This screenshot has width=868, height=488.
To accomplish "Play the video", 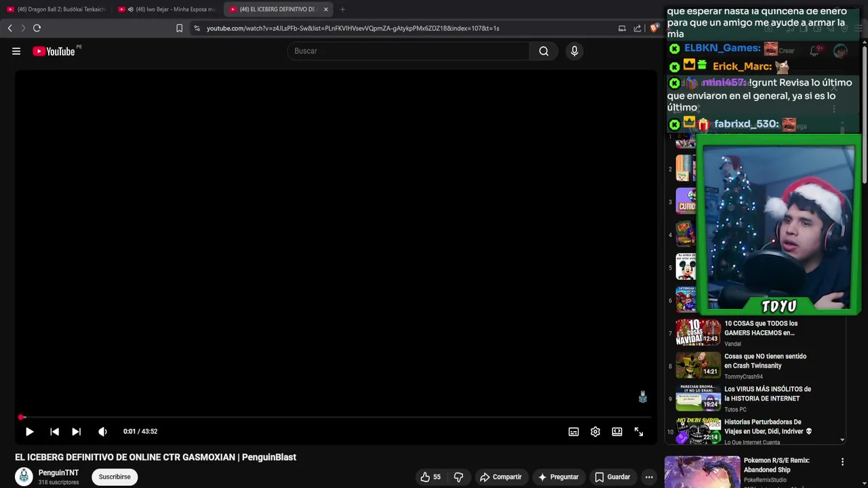I will [30, 432].
